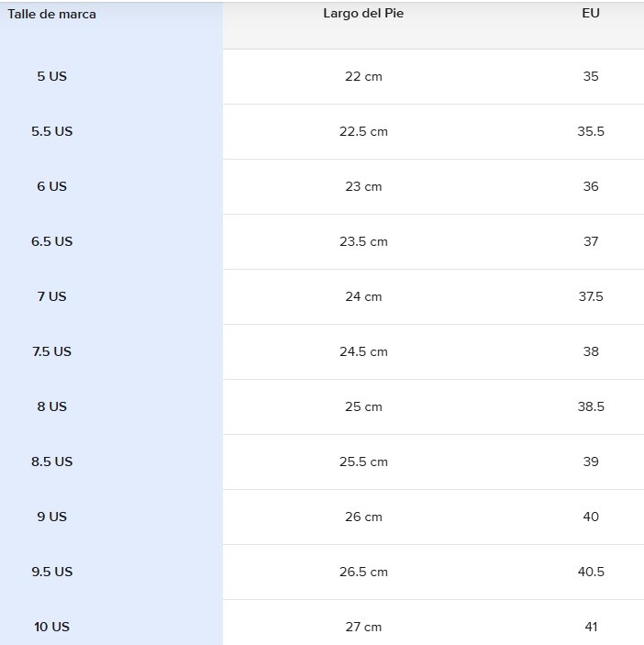This screenshot has height=645, width=644.
Task: Select the EU 38.5 size cell
Action: 591,406
